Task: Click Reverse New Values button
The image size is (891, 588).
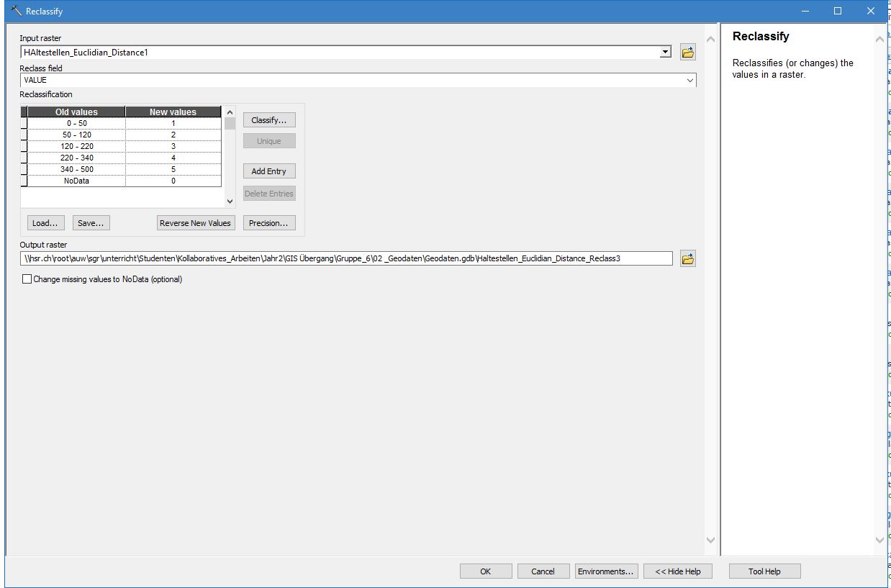Action: pyautogui.click(x=196, y=223)
